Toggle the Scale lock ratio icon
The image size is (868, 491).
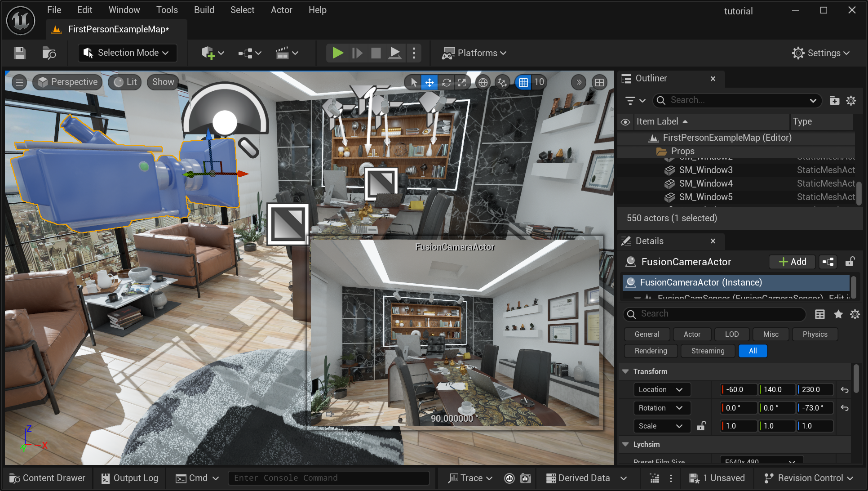[x=701, y=426]
